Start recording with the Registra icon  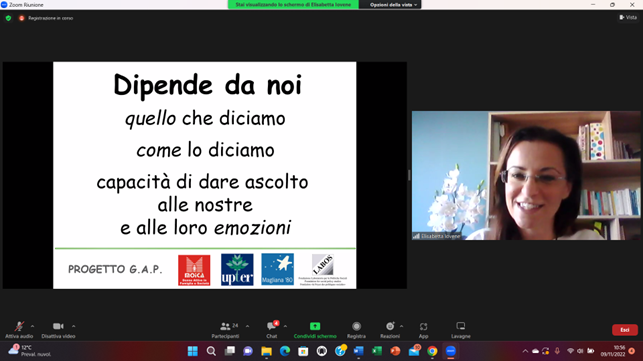[x=356, y=326]
